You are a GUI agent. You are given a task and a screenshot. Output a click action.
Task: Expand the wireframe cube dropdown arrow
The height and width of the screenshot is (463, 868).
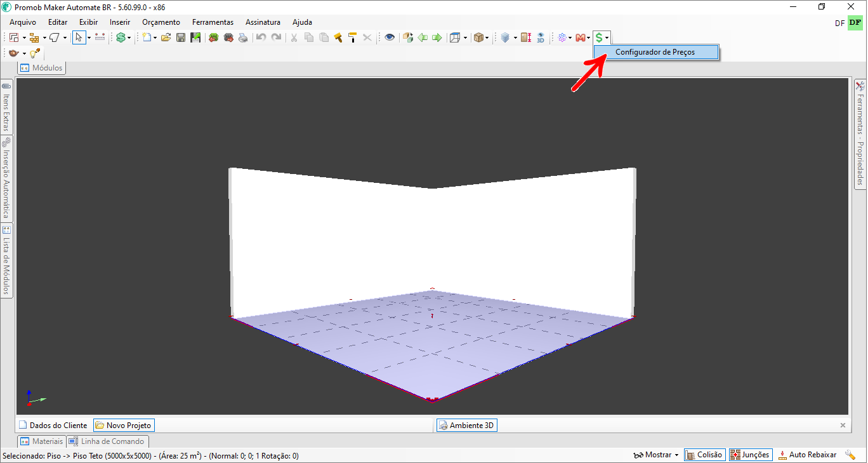465,38
